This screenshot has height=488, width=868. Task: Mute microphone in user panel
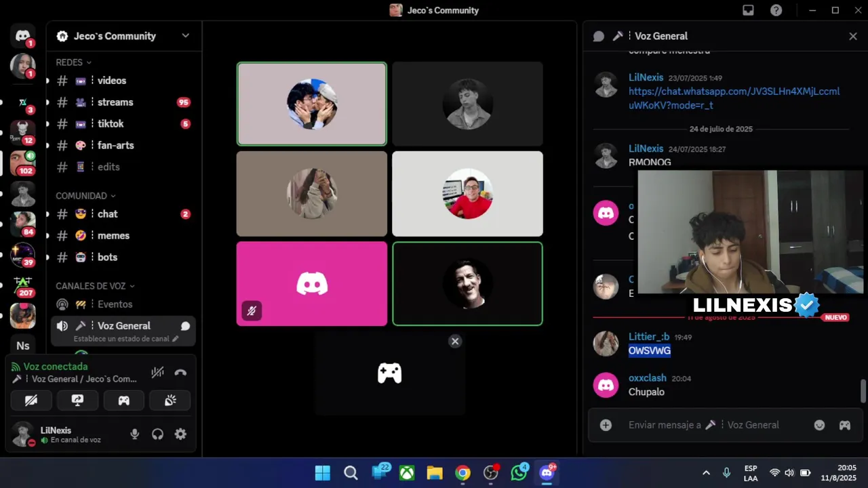coord(134,434)
